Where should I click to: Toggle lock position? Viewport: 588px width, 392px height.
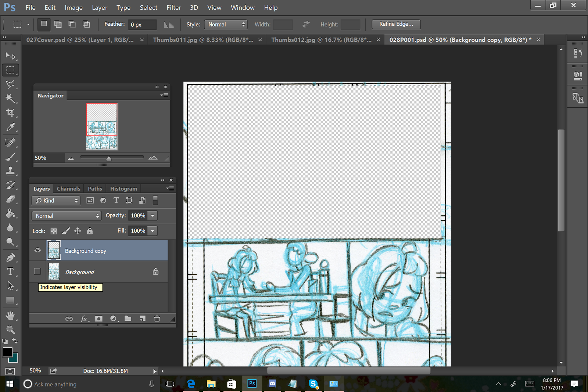pos(78,231)
